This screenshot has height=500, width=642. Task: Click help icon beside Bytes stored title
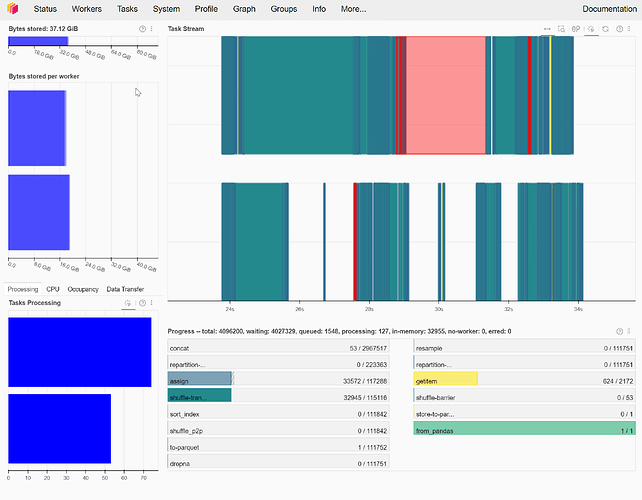coord(142,29)
